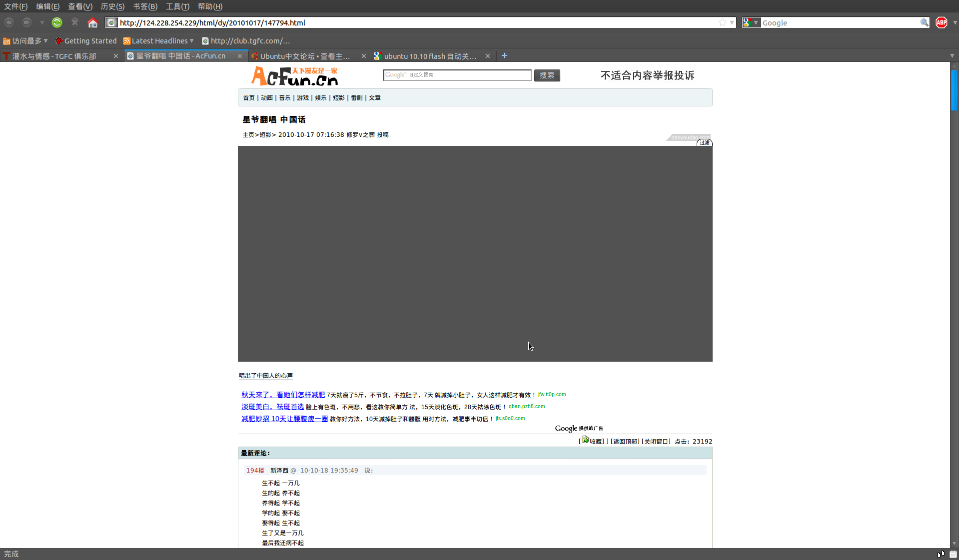Open a new tab with the plus button
959x560 pixels.
tap(505, 55)
